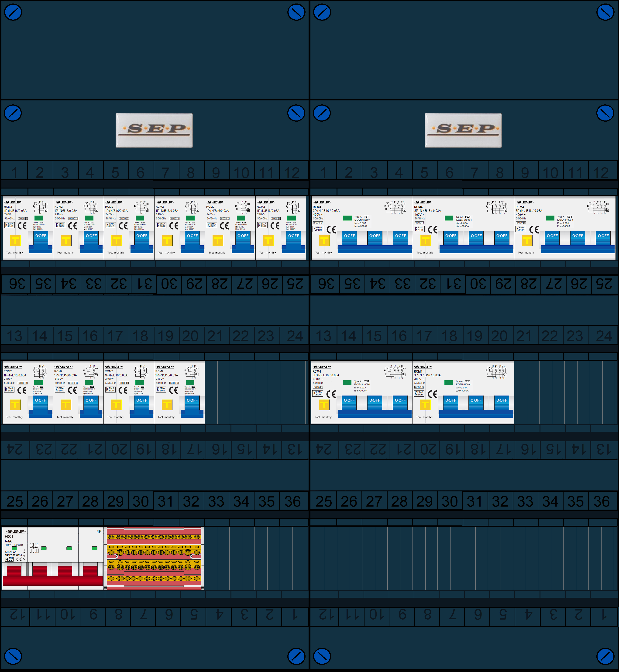Flip the O-OFF switch under slots 13-14, left panel

41,406
